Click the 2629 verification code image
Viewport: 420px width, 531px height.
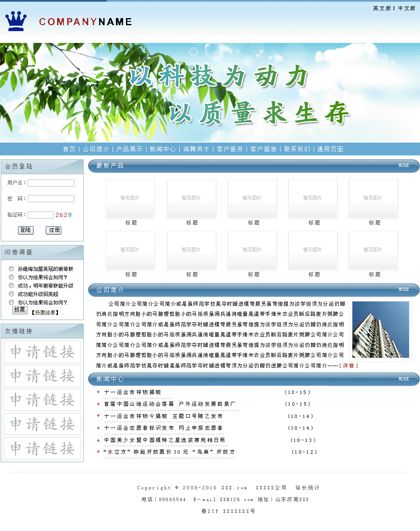pyautogui.click(x=63, y=215)
